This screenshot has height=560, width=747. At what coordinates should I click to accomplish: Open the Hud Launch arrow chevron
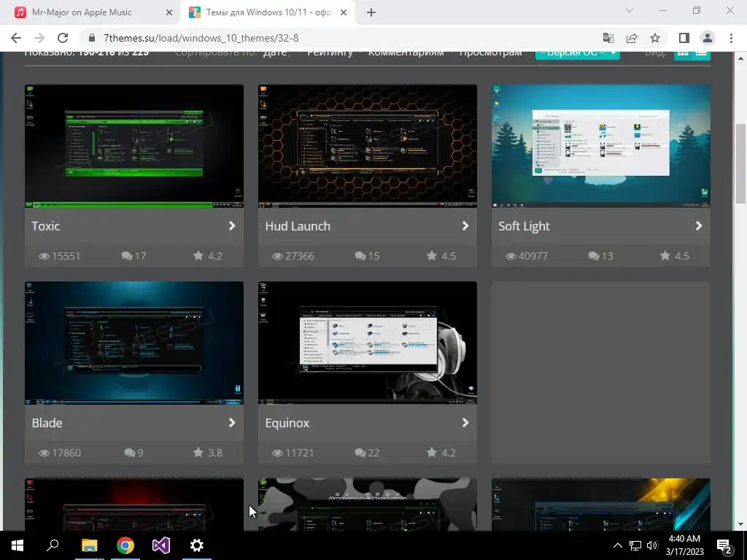pyautogui.click(x=465, y=226)
